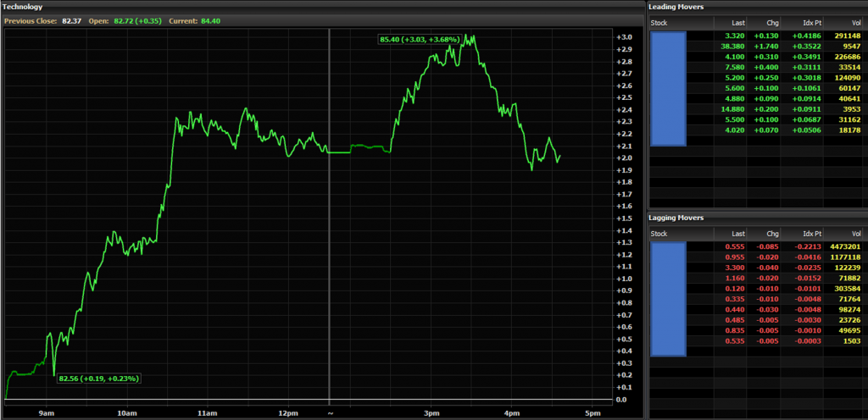Click the blue block hiding Leading Movers stocks
868x420 pixels.
point(668,88)
